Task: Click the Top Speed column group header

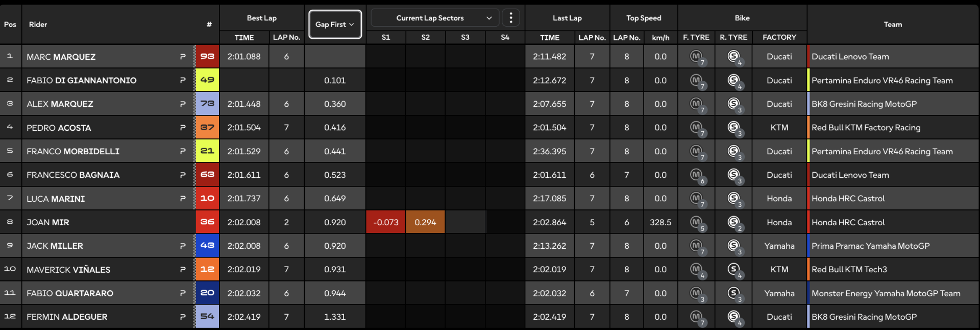Action: pos(644,18)
